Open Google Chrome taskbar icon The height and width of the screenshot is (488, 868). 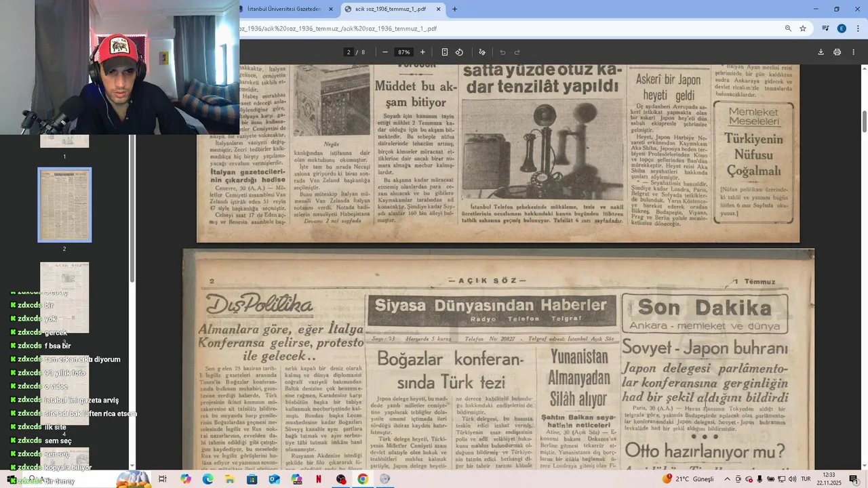363,479
